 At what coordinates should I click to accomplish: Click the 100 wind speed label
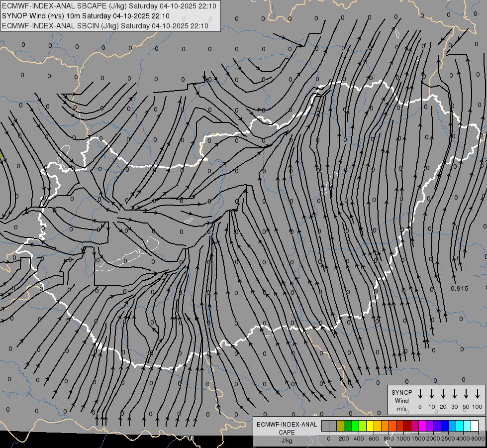tap(478, 407)
